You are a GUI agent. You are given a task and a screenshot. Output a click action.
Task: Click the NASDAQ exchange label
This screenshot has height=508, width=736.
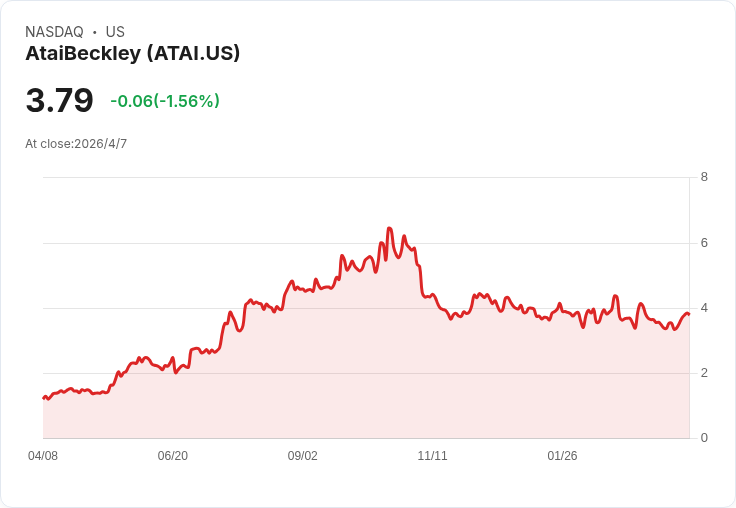[54, 32]
